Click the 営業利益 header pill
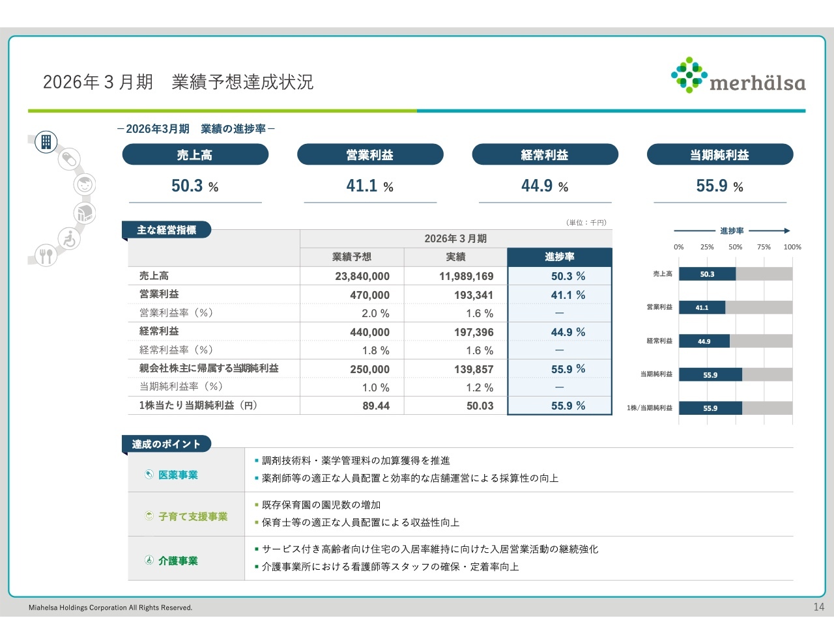This screenshot has width=834, height=644. [x=370, y=155]
